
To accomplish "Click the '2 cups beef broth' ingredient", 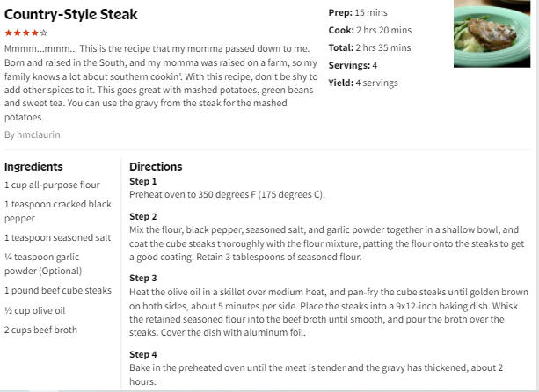I will pos(40,330).
